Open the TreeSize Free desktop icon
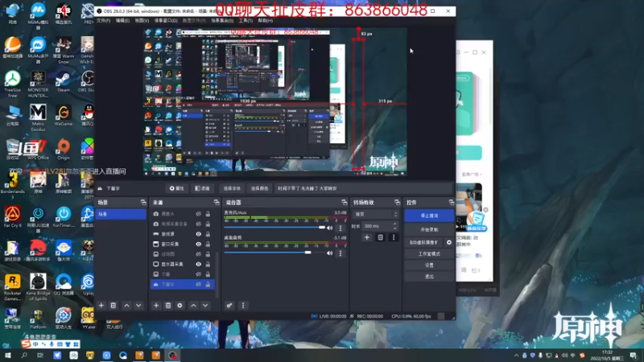The width and height of the screenshot is (644, 362). (x=13, y=84)
